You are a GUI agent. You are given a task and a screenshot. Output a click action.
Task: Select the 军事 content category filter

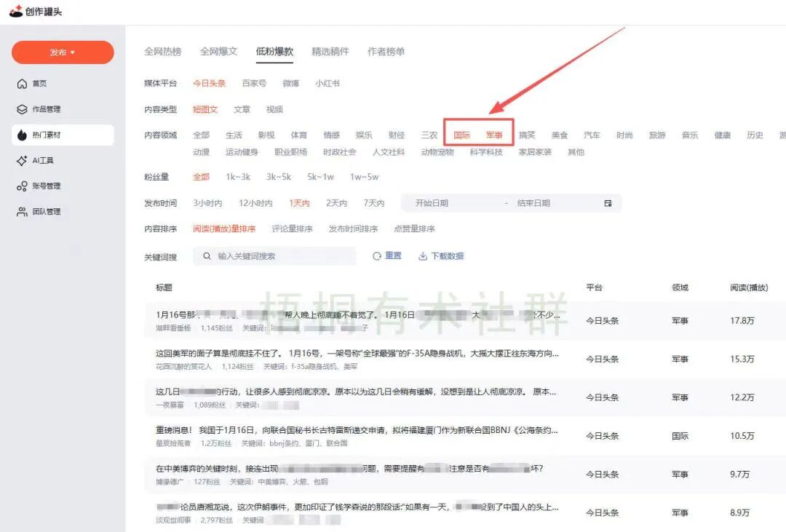[x=494, y=134]
